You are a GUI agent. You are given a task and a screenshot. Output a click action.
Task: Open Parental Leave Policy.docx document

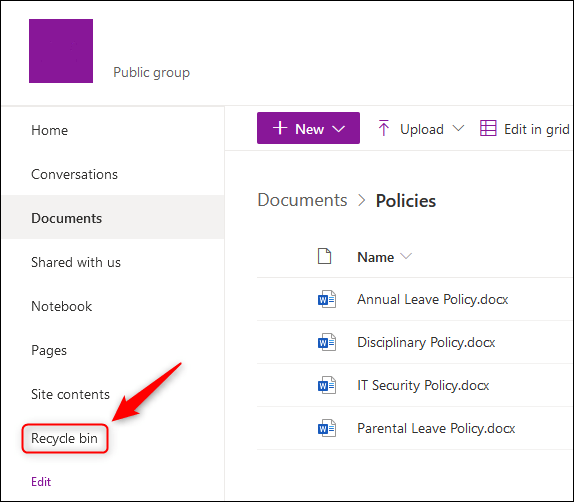[x=436, y=428]
